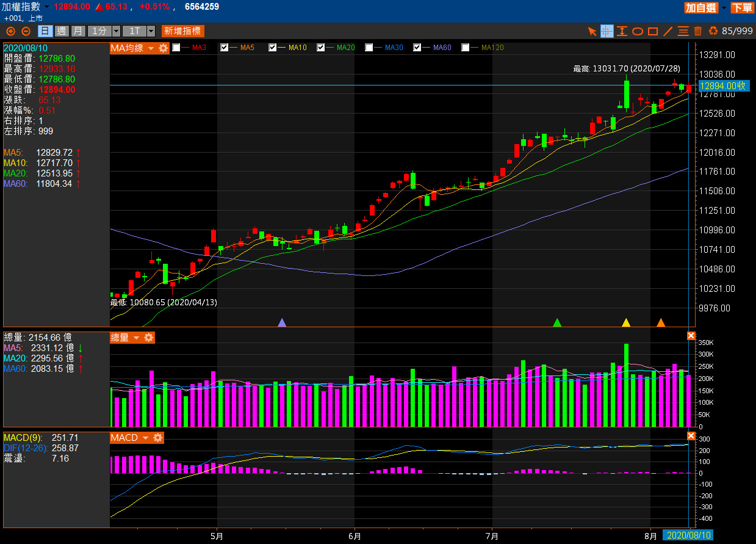The height and width of the screenshot is (544, 756).
Task: Select the trend line drawing tool
Action: 668,31
